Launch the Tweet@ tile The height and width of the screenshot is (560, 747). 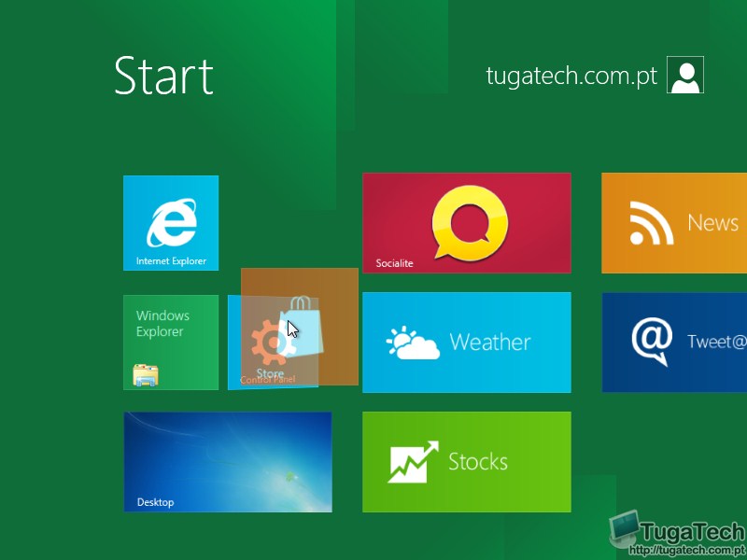coord(674,343)
